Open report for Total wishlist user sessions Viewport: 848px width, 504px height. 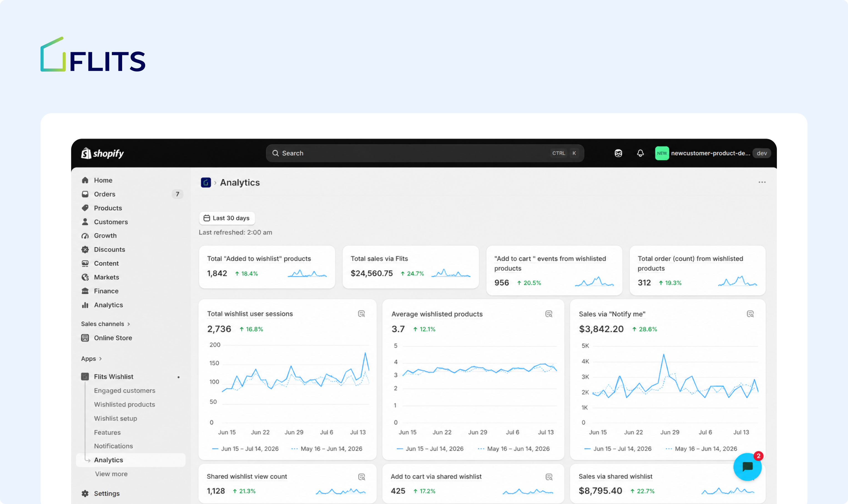(361, 313)
